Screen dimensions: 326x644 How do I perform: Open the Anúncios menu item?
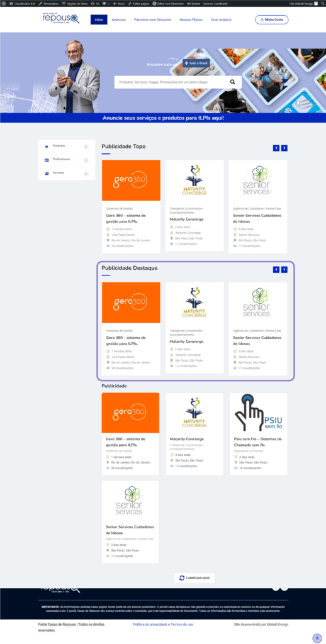(x=119, y=19)
